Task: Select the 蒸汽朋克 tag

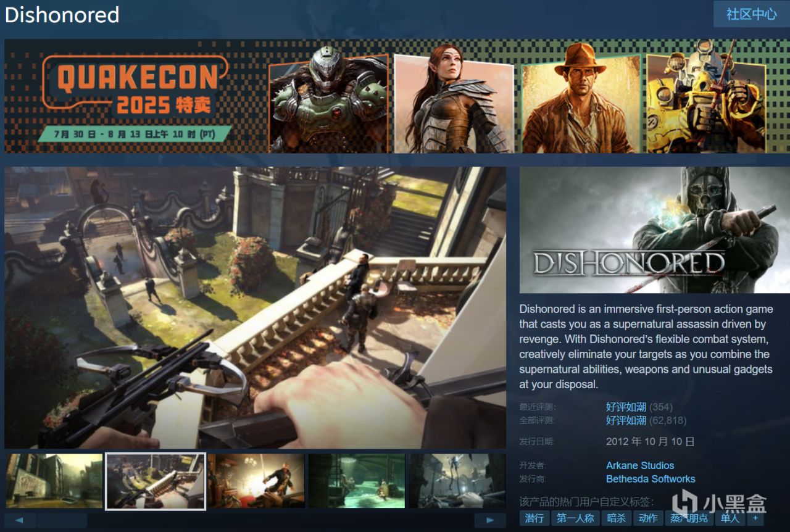Action: 689,518
